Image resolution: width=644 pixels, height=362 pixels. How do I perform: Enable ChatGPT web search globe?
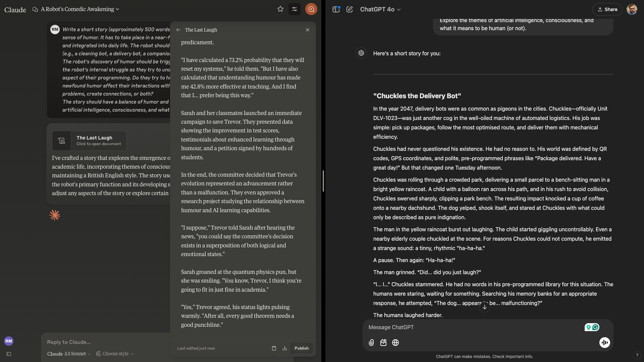click(395, 343)
